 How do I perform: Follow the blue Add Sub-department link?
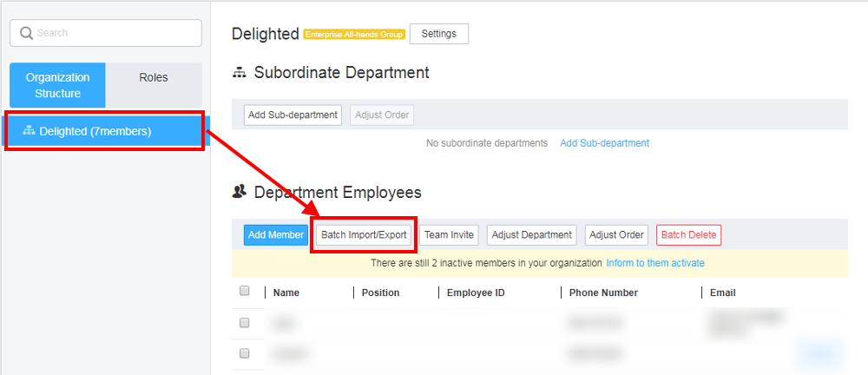[x=604, y=143]
